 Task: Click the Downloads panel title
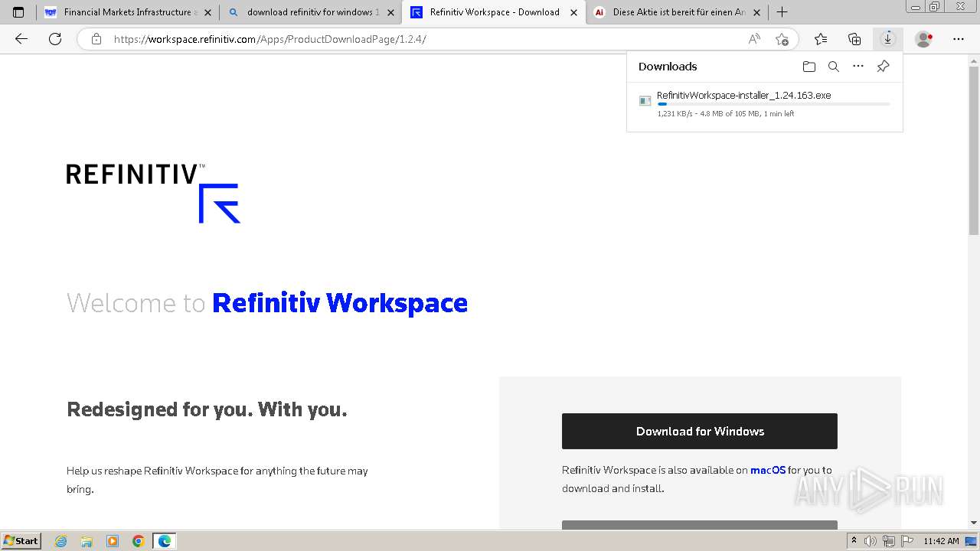[668, 67]
